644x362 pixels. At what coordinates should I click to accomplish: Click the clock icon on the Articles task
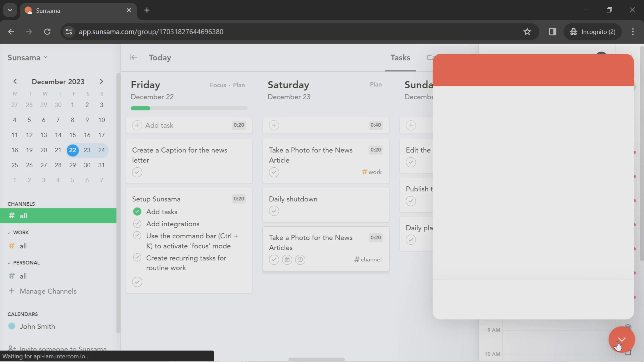[300, 260]
